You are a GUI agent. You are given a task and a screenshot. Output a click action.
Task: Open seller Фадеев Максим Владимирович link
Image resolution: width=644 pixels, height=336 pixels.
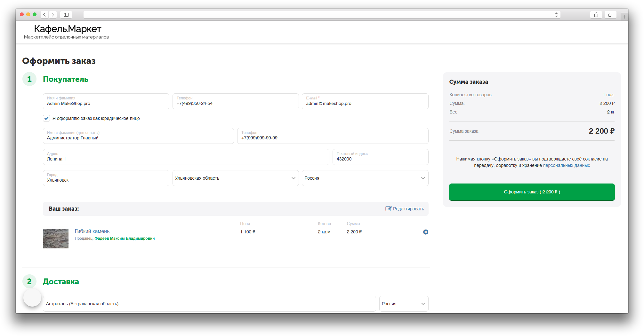pyautogui.click(x=125, y=238)
